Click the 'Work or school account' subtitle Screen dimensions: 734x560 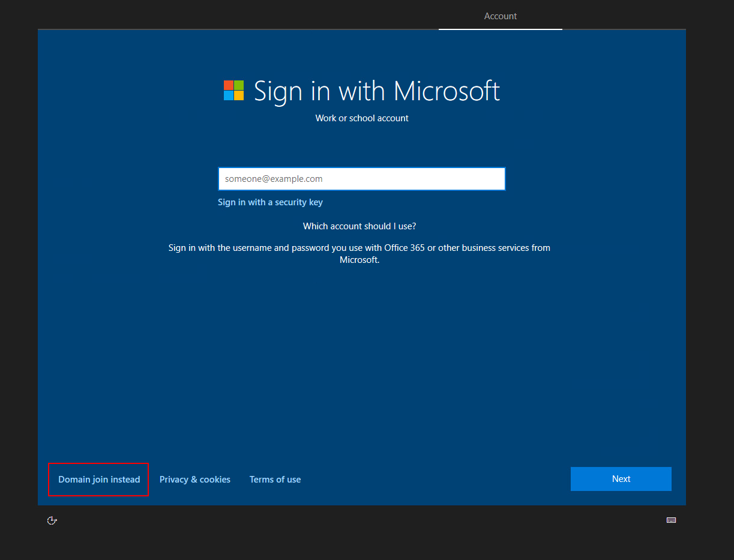[x=362, y=118]
